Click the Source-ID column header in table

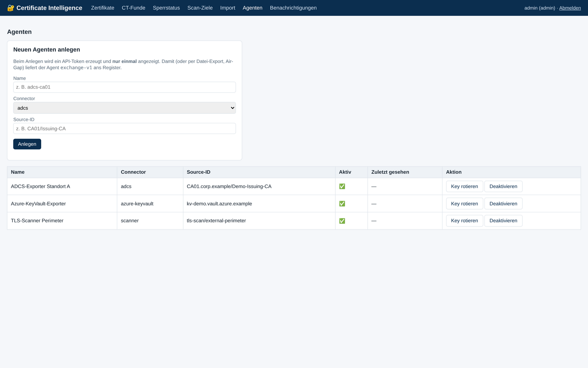259,172
